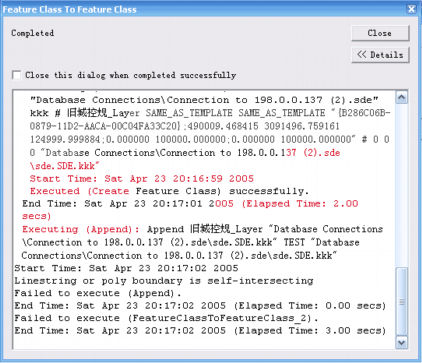422x363 pixels.
Task: Click the scrollbar up arrow in log
Action: click(401, 98)
